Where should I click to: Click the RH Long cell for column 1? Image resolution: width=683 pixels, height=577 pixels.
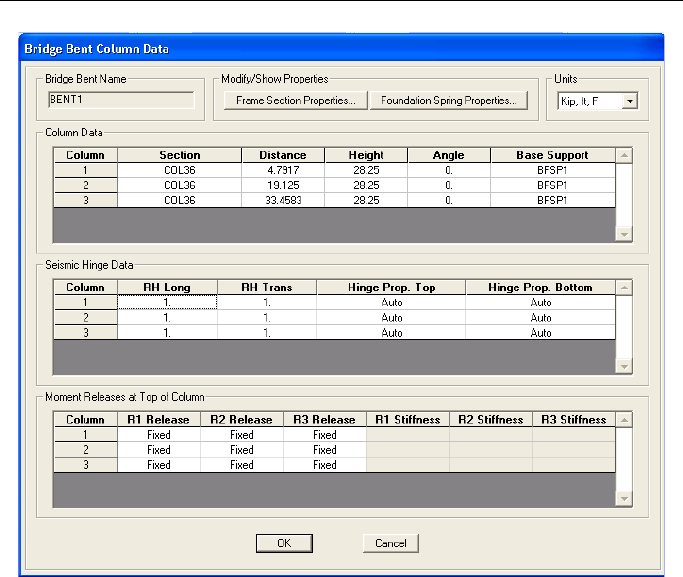[x=168, y=302]
